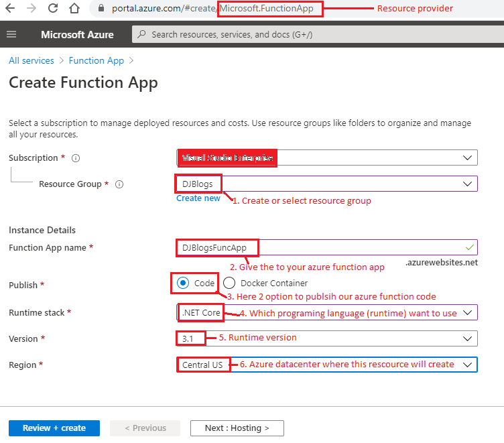Click the Microsoft Azure portal title
504x443 pixels.
click(77, 34)
